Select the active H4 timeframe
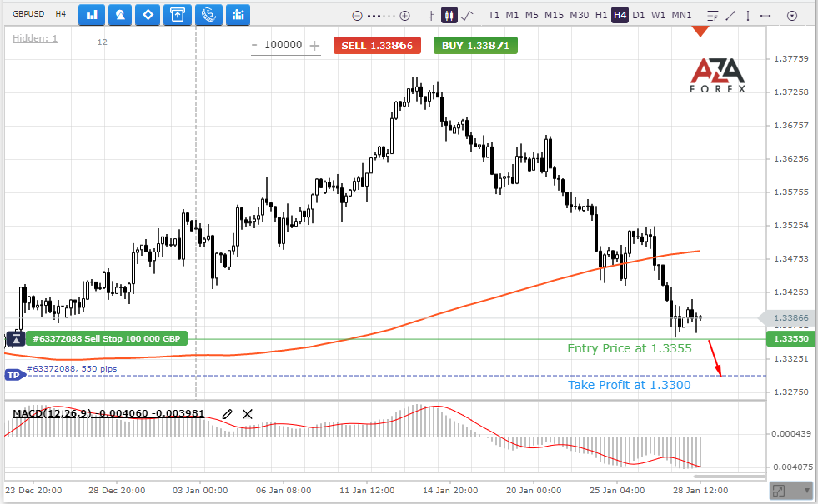This screenshot has height=504, width=818. [620, 15]
